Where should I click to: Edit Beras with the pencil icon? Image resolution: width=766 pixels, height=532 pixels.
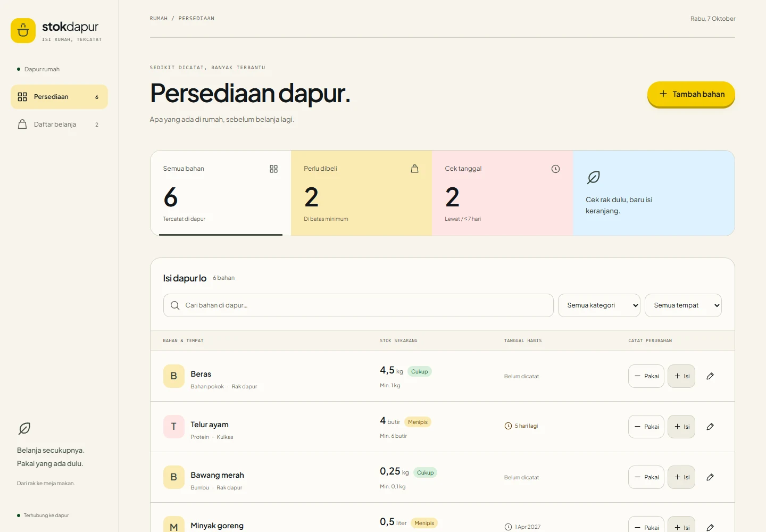click(x=710, y=376)
